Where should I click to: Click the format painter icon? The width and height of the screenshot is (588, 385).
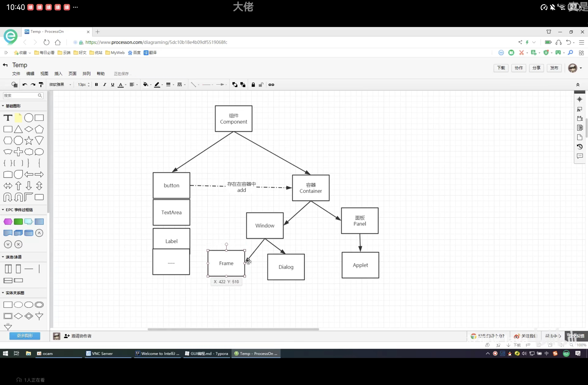pos(41,84)
